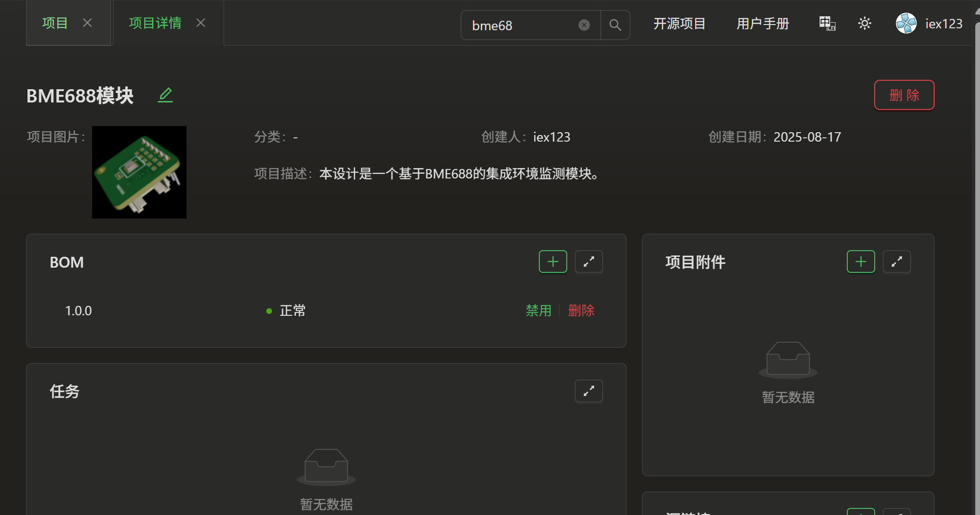Switch to the 项目 tab

[x=55, y=23]
